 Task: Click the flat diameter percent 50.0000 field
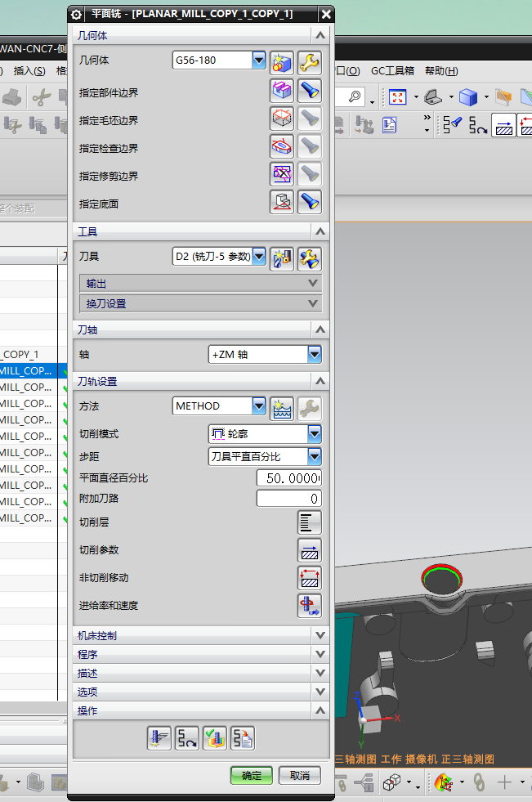tap(289, 478)
